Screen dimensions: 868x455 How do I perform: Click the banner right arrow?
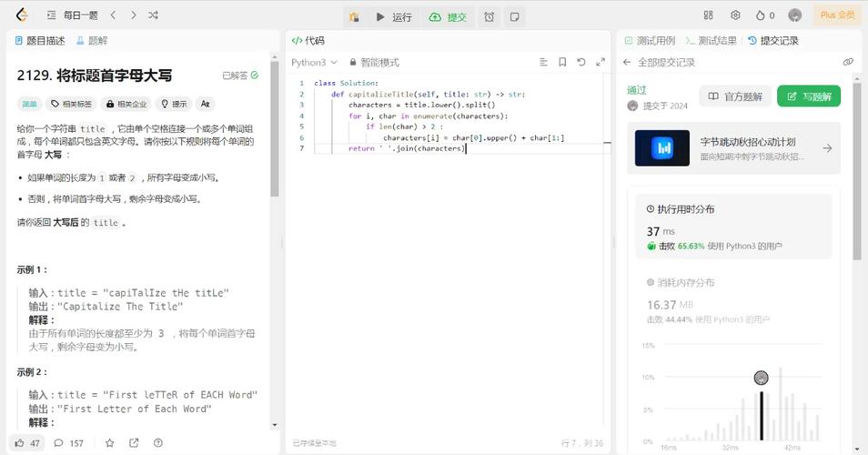coord(827,148)
